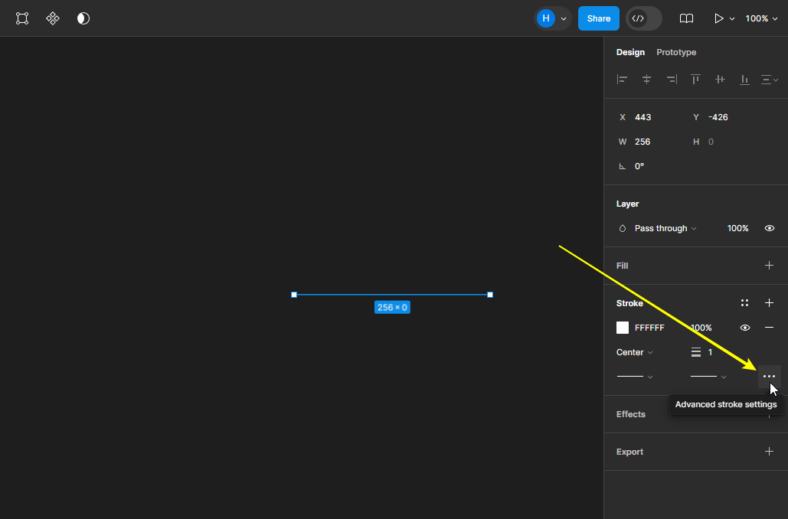Click the line's right endpoint handle

[490, 294]
